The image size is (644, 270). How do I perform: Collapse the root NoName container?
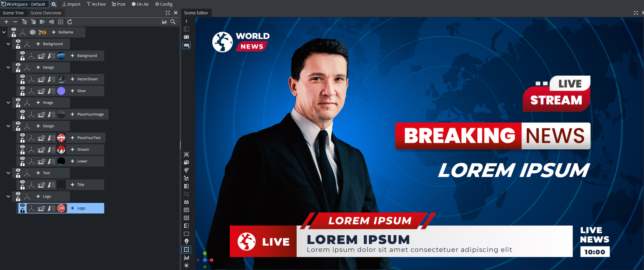point(4,32)
